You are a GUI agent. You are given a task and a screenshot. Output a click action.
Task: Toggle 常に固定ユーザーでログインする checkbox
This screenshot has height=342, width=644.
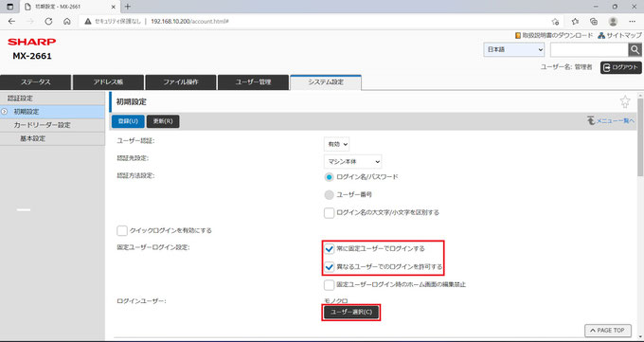pos(329,249)
